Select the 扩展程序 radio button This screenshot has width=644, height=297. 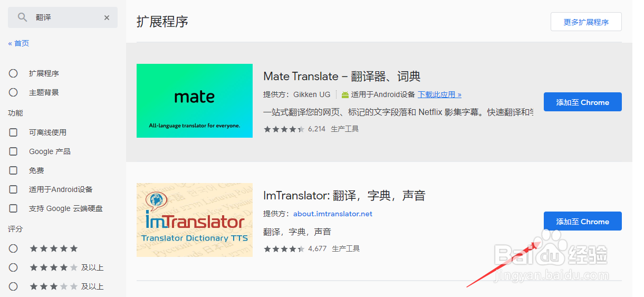coord(13,73)
